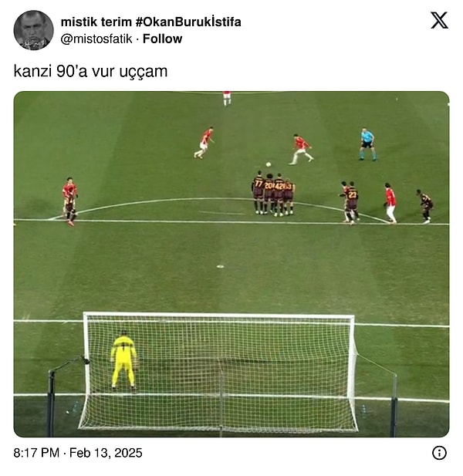Click wall player wearing number 77
The image size is (463, 476).
(x=259, y=192)
